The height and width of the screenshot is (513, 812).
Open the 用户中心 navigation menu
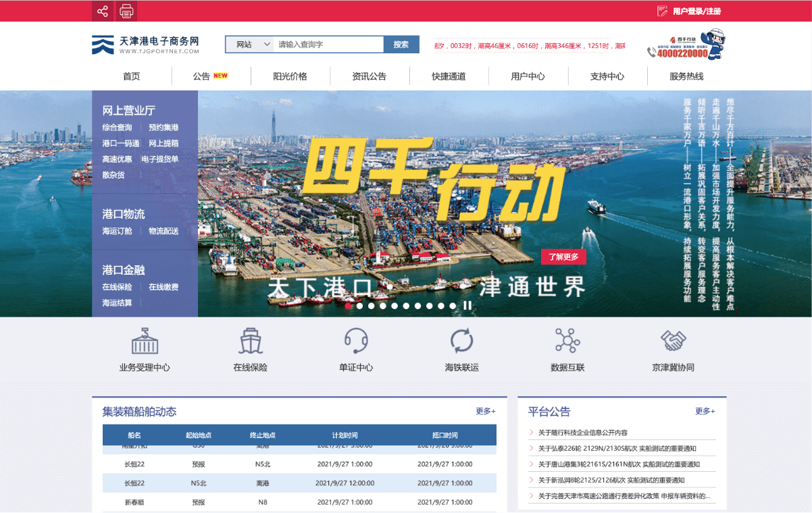click(528, 76)
